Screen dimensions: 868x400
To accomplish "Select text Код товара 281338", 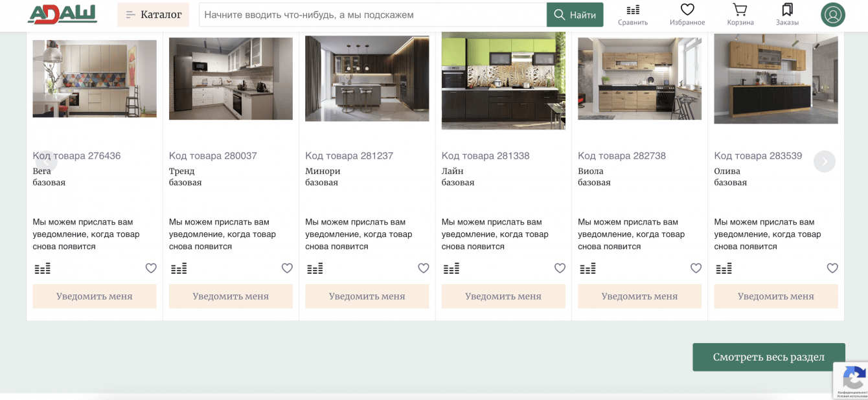I will click(486, 156).
